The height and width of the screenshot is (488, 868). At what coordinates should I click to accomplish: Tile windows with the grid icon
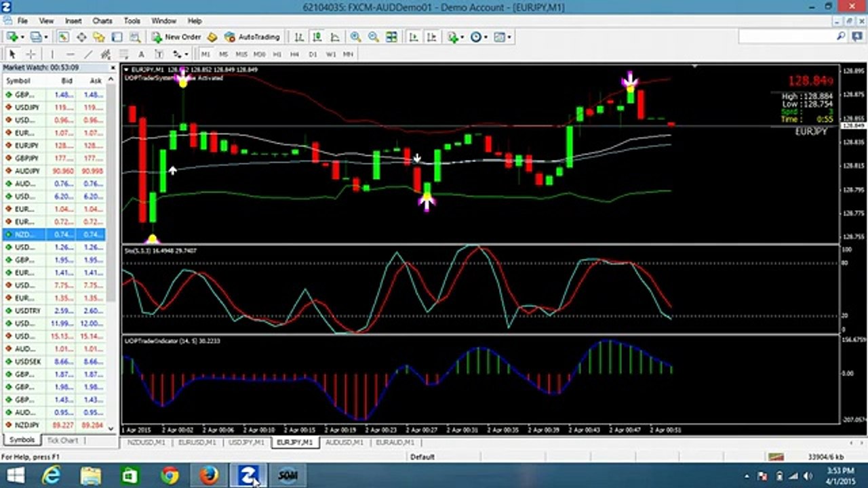click(392, 37)
